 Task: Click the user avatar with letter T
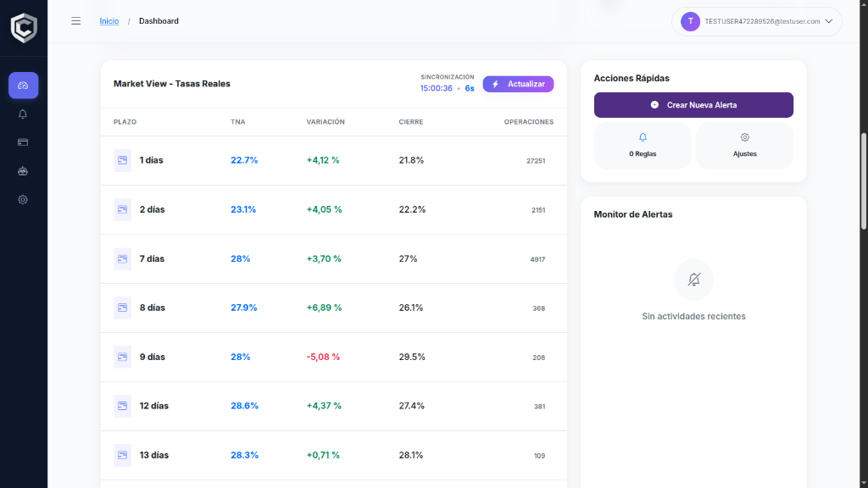pyautogui.click(x=690, y=21)
